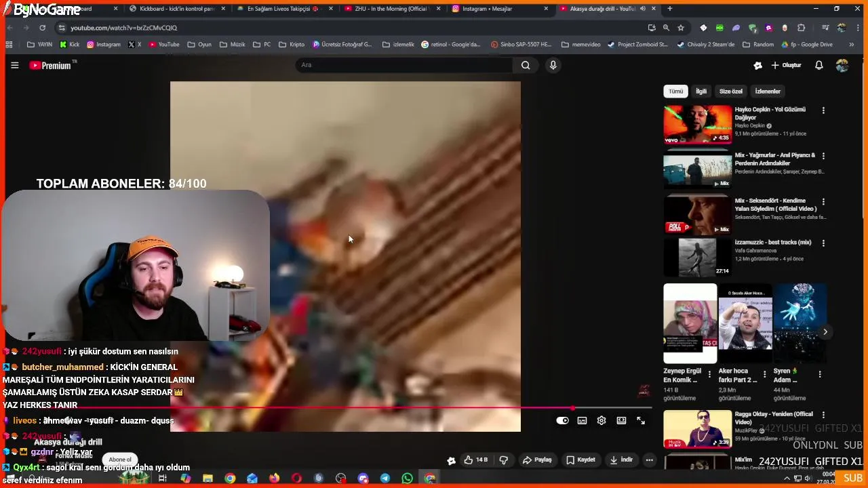
Task: Toggle the autoplay switch in player
Action: pyautogui.click(x=562, y=420)
